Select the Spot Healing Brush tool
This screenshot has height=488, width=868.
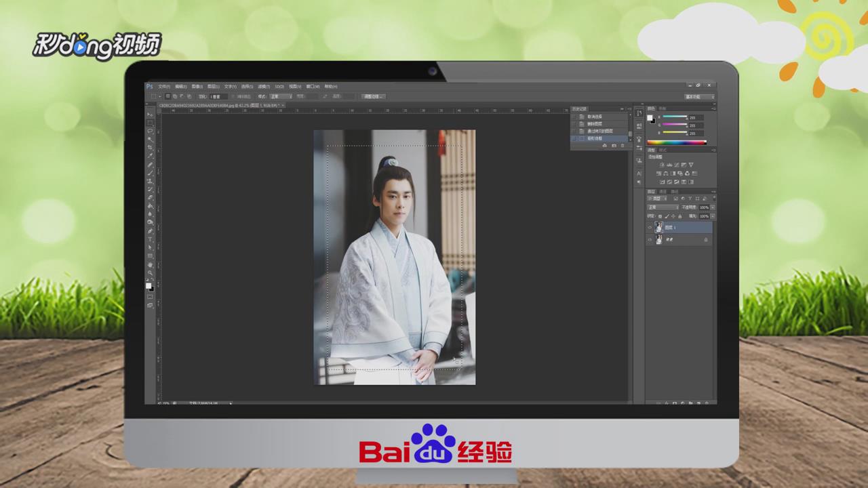point(150,164)
